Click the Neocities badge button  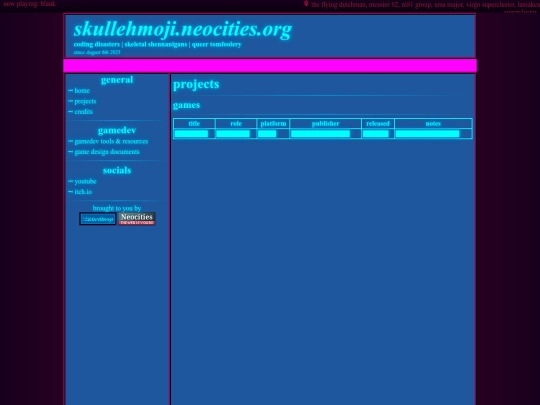point(137,219)
